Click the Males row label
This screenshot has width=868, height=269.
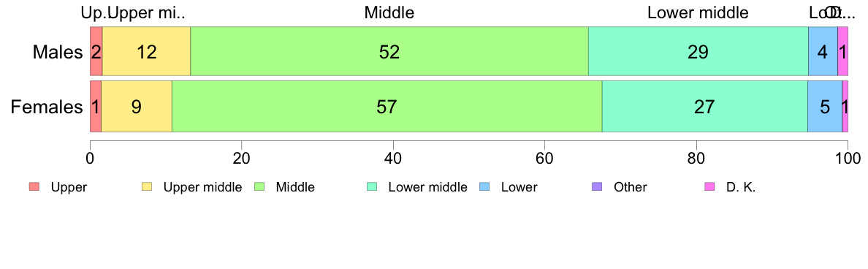58,52
